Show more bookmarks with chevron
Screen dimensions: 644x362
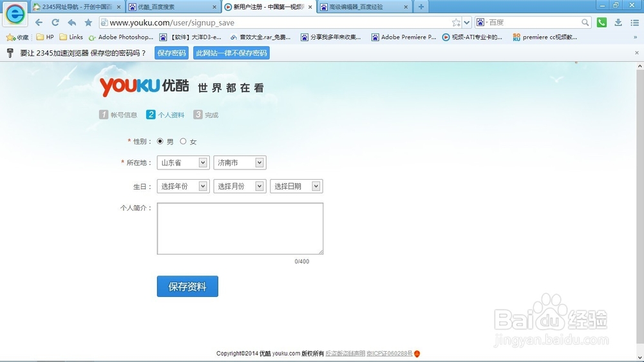(636, 37)
